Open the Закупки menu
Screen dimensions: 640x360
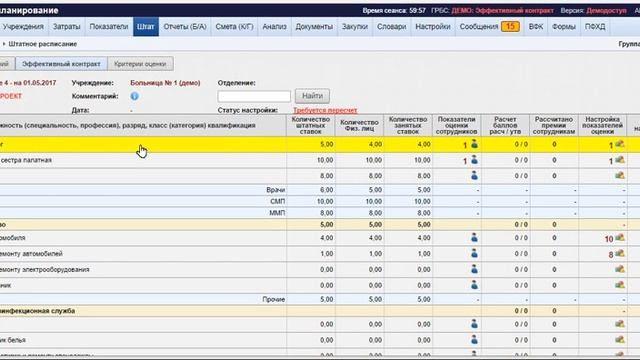355,27
